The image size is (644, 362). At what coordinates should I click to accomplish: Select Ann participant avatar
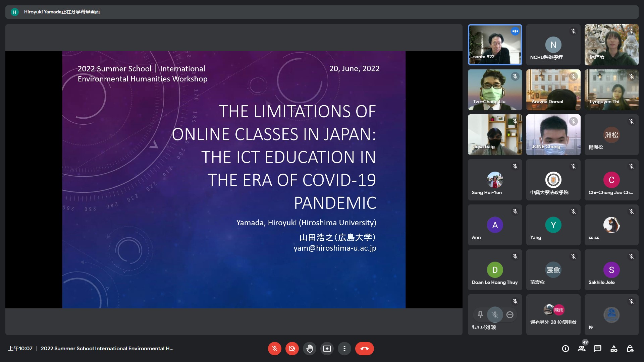pos(495,225)
